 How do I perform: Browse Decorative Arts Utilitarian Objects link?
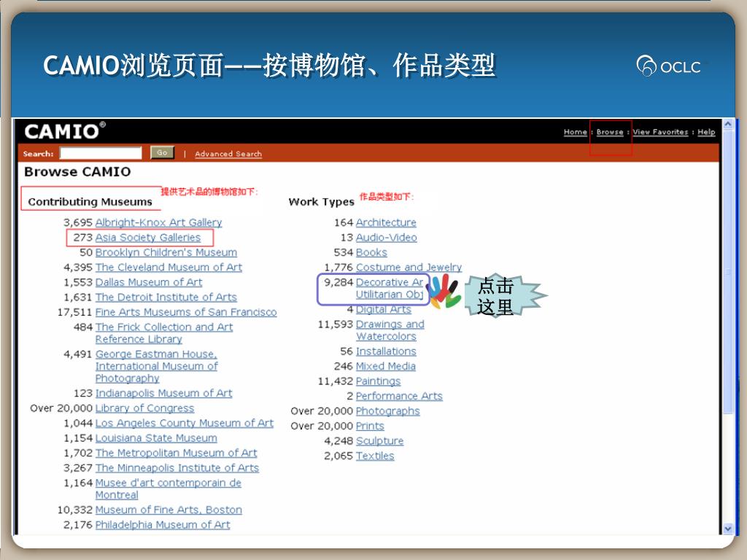tap(390, 288)
